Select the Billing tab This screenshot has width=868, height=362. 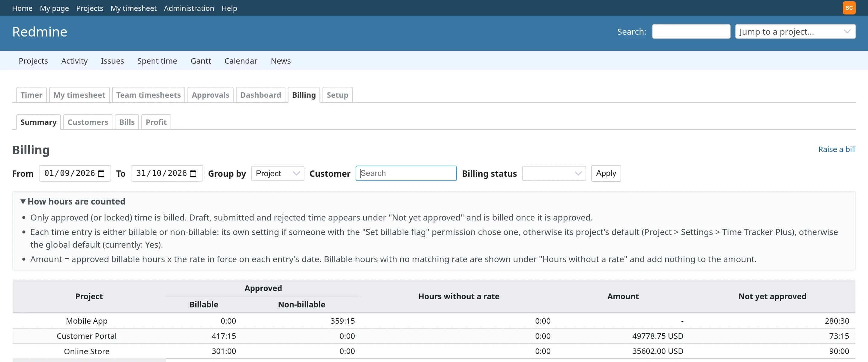[x=303, y=95]
